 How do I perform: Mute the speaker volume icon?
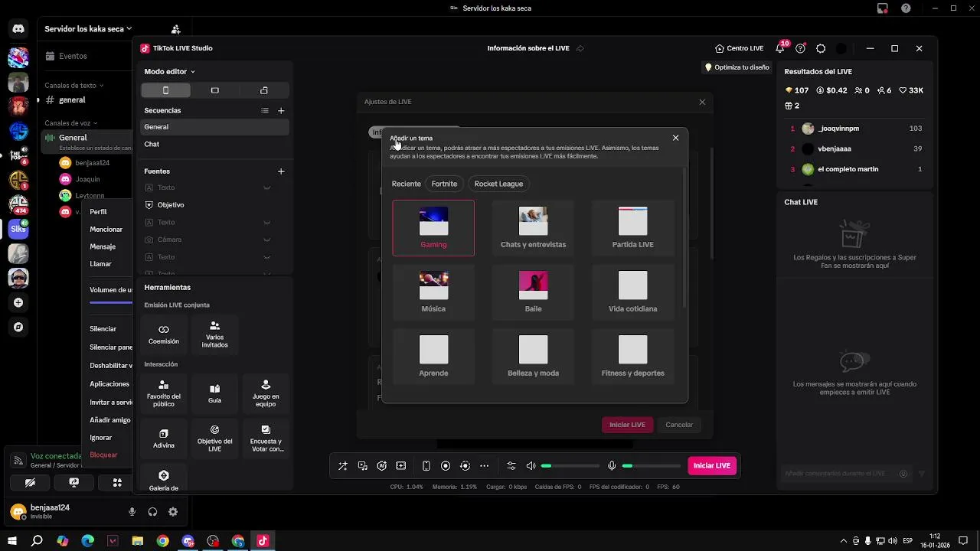tap(531, 466)
